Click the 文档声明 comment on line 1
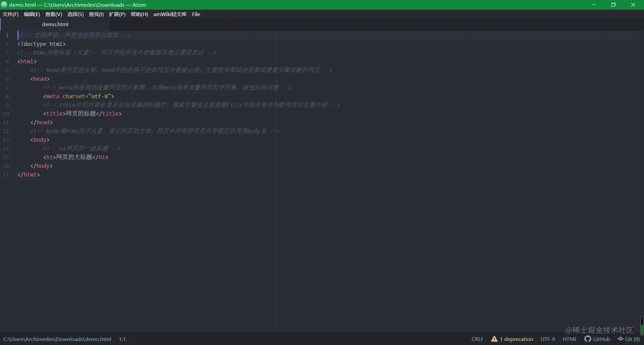The height and width of the screenshot is (345, 644). click(x=74, y=35)
